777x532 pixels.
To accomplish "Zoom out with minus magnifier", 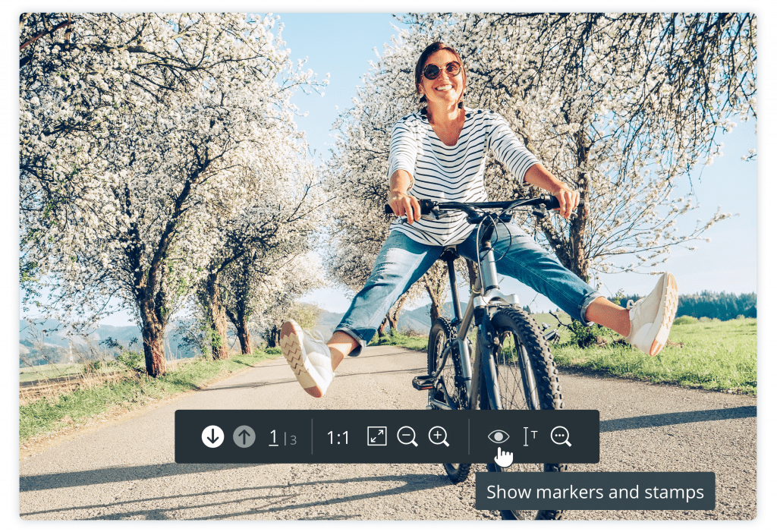I will (407, 437).
